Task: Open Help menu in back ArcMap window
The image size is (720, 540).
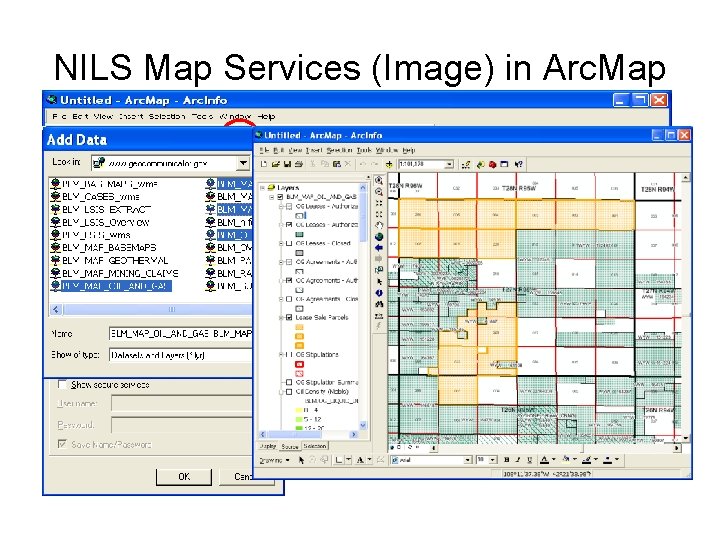Action: tap(266, 117)
